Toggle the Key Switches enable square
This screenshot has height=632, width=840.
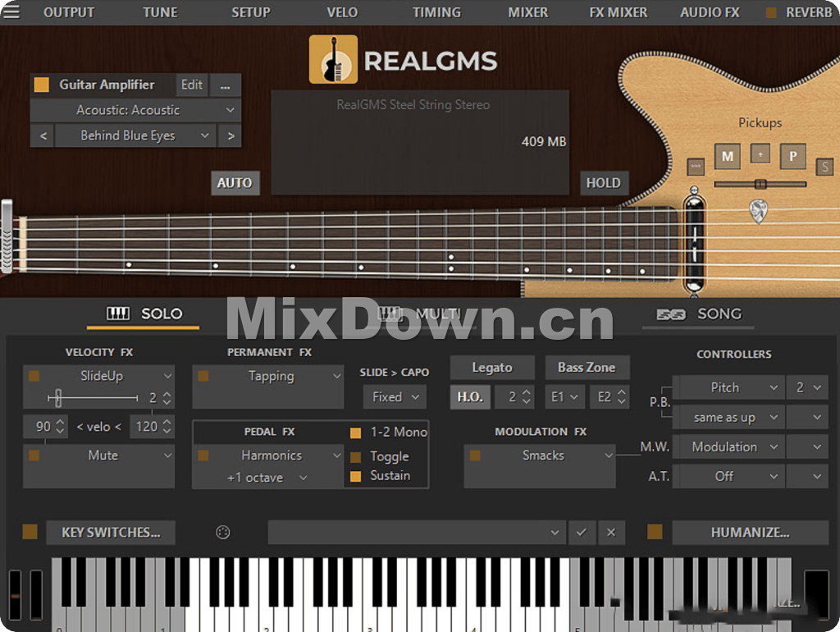tap(30, 532)
